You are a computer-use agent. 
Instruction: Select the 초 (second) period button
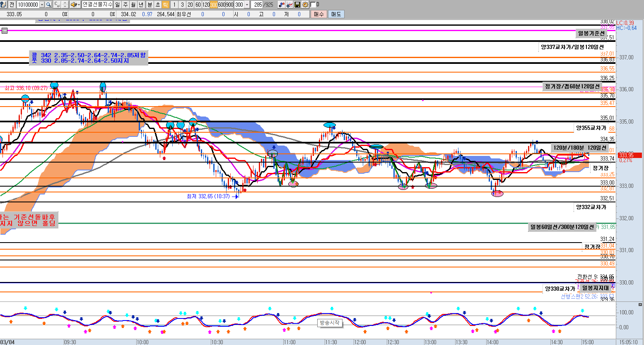(157, 5)
